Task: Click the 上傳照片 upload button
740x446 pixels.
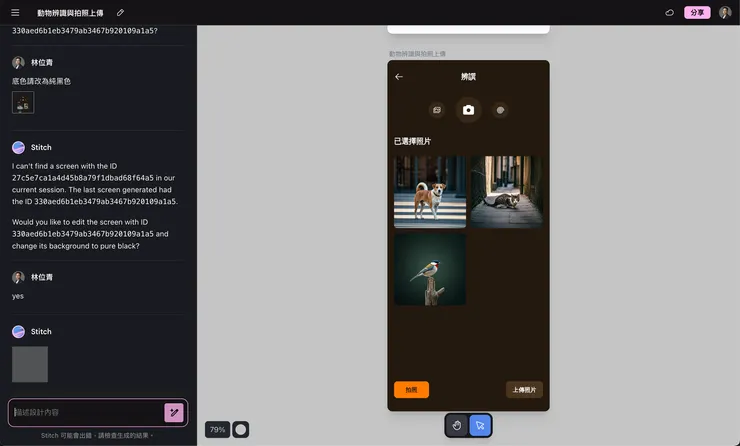Action: tap(524, 389)
